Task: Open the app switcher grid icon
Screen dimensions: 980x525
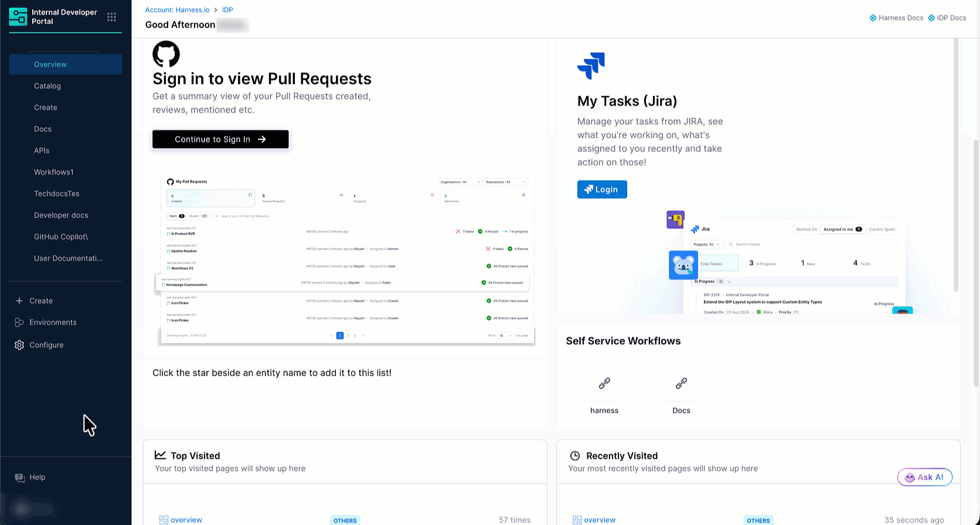Action: pyautogui.click(x=111, y=17)
